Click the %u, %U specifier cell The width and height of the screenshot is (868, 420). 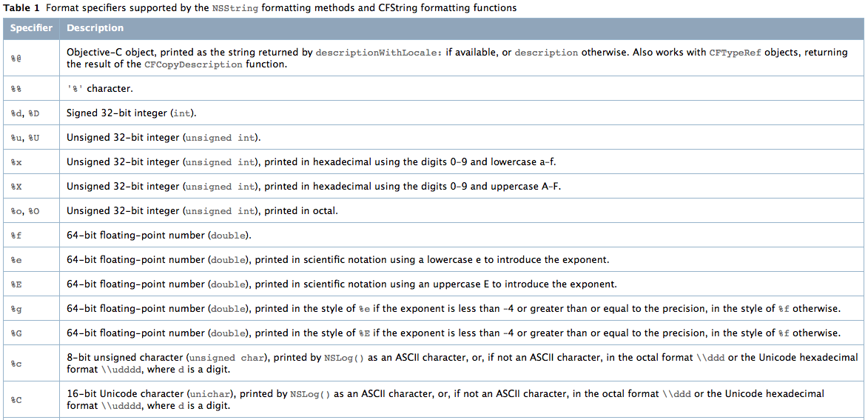point(32,138)
